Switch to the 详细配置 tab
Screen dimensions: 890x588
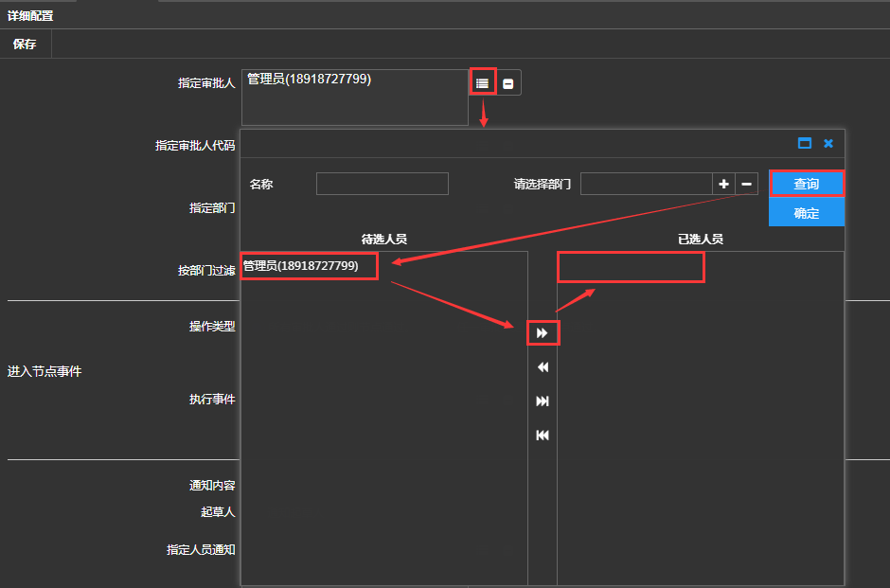(x=30, y=15)
